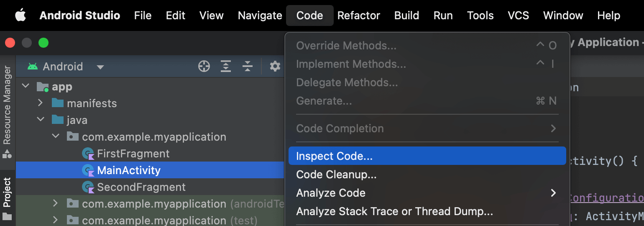Collapse the app module node

pyautogui.click(x=26, y=86)
